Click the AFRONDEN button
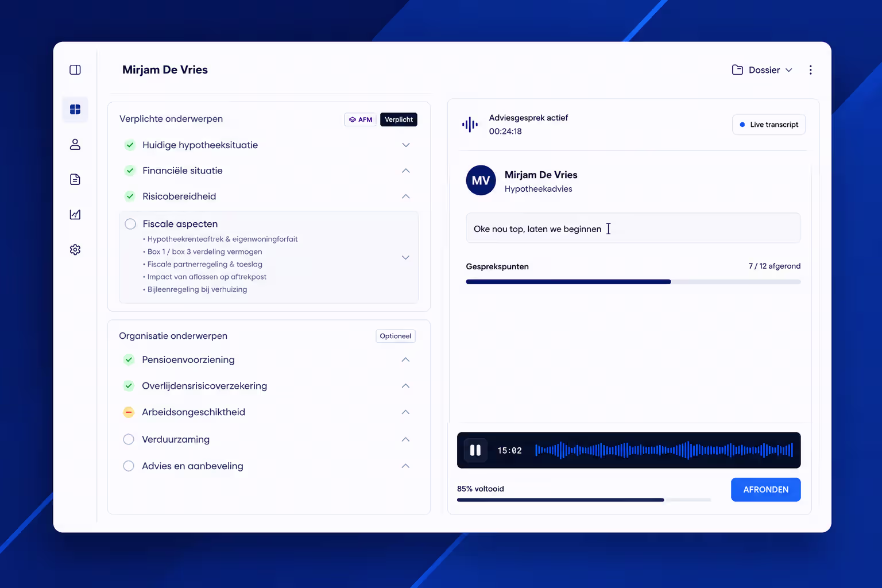 [x=766, y=490]
